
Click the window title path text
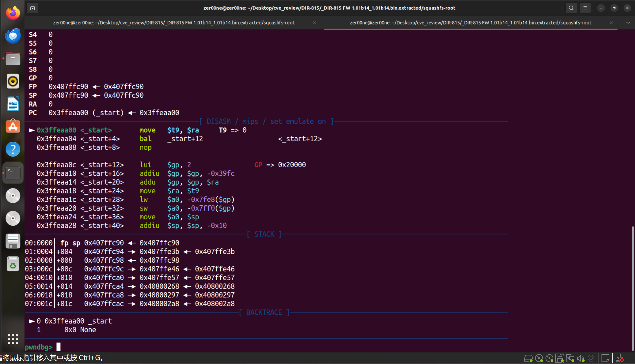329,8
